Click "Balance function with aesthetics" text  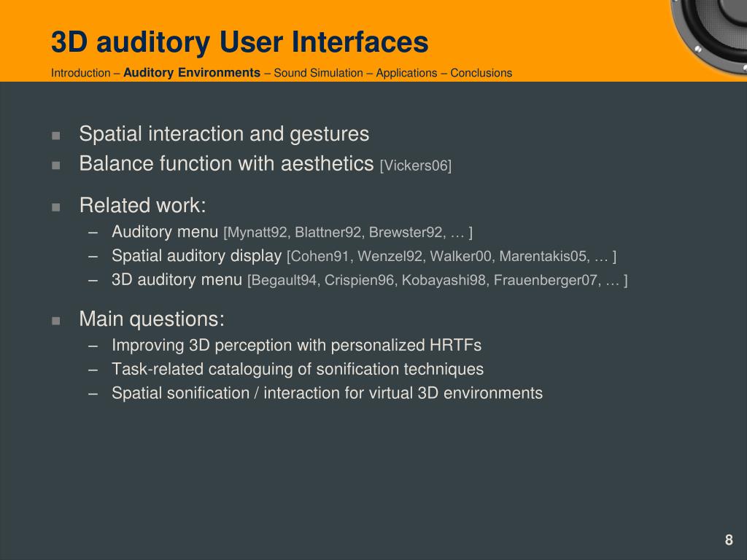[x=226, y=163]
